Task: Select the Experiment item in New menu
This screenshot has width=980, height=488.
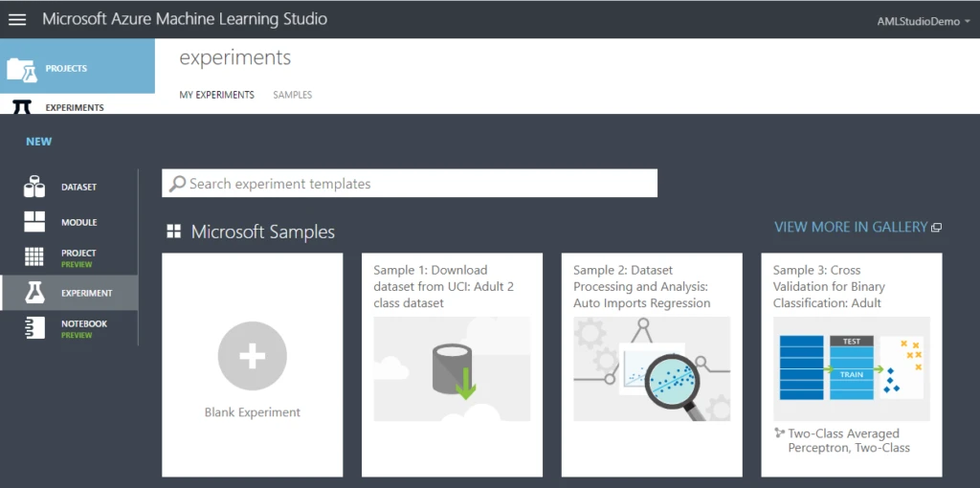Action: [70, 293]
